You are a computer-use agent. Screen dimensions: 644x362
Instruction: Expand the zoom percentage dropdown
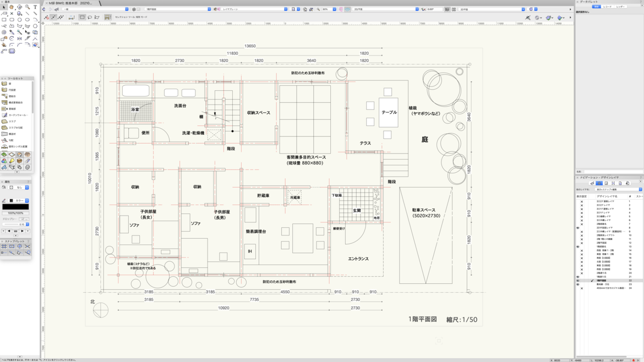[x=334, y=9]
